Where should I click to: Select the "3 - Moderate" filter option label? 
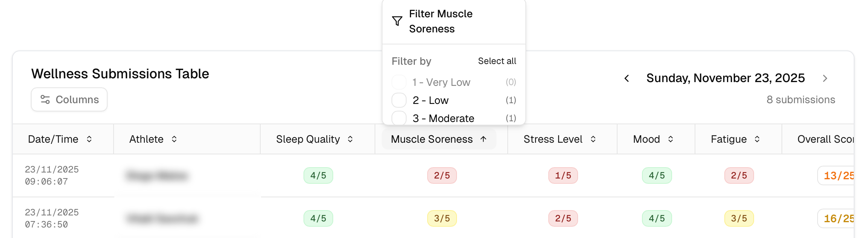coord(443,119)
